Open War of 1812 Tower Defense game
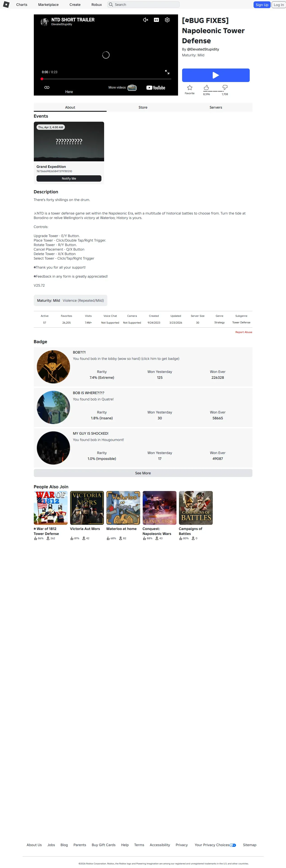The width and height of the screenshot is (286, 868). [50, 508]
